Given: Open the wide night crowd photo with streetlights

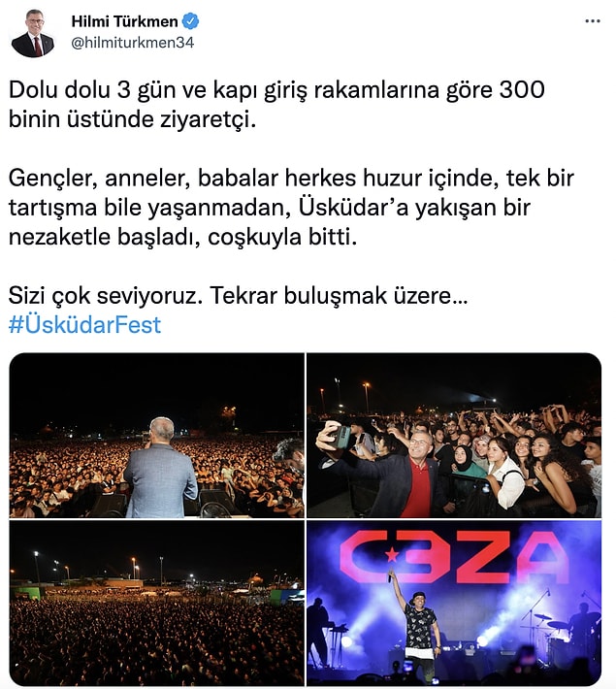Looking at the screenshot, I should [156, 603].
